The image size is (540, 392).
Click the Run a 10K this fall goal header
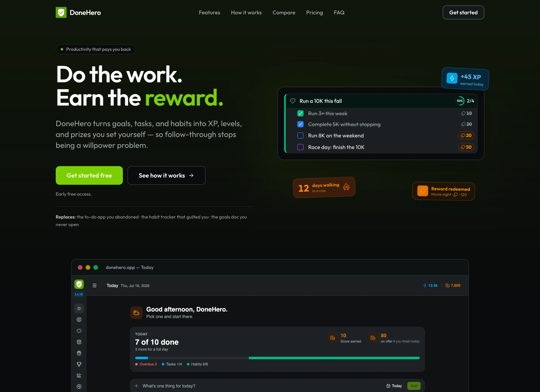pos(381,101)
